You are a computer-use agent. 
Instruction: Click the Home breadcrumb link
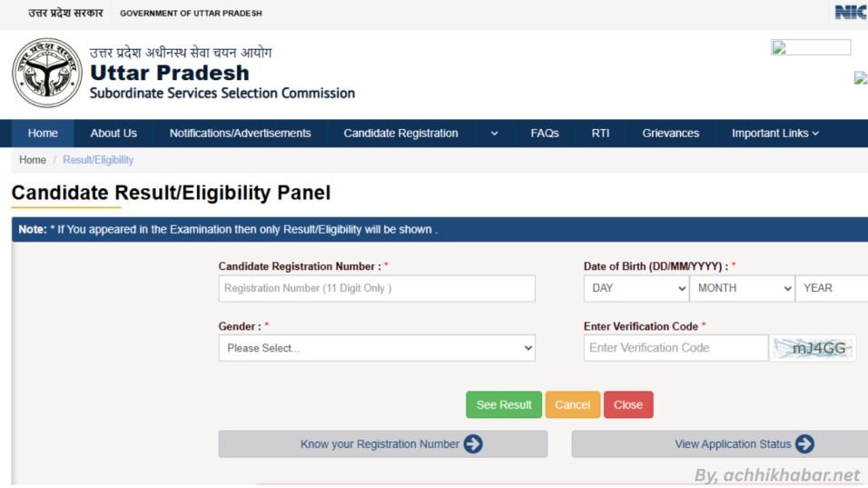(x=33, y=160)
